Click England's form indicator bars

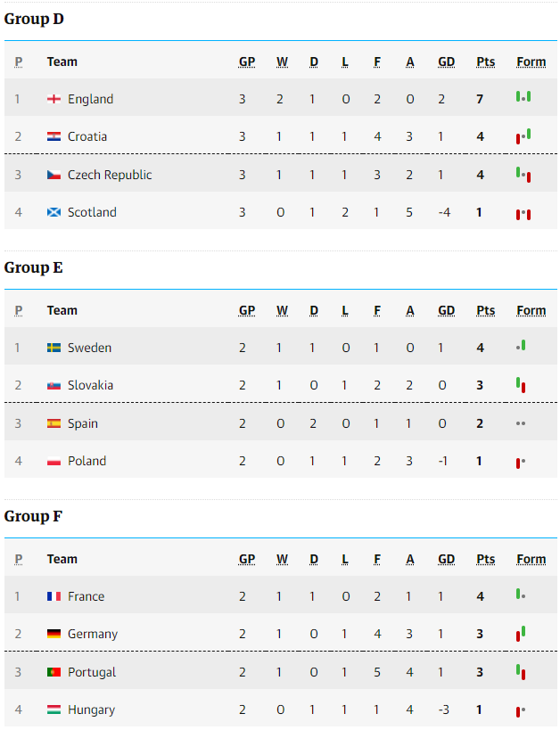pyautogui.click(x=523, y=97)
